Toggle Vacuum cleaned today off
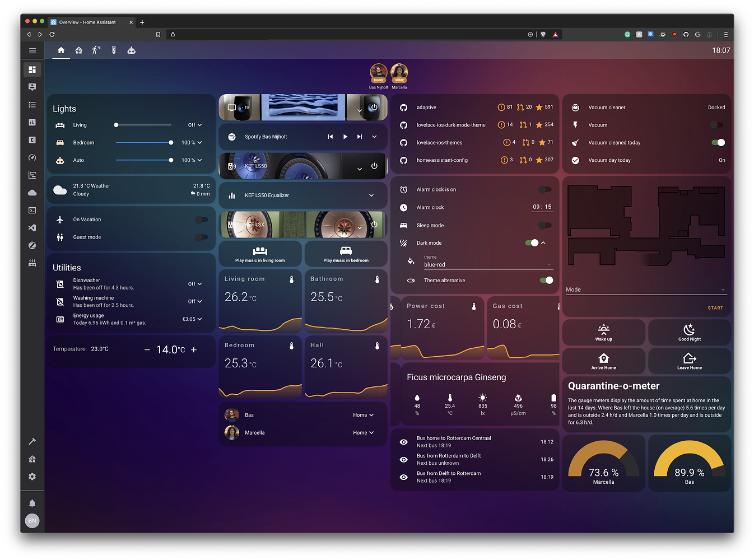The height and width of the screenshot is (560, 754). 718,142
